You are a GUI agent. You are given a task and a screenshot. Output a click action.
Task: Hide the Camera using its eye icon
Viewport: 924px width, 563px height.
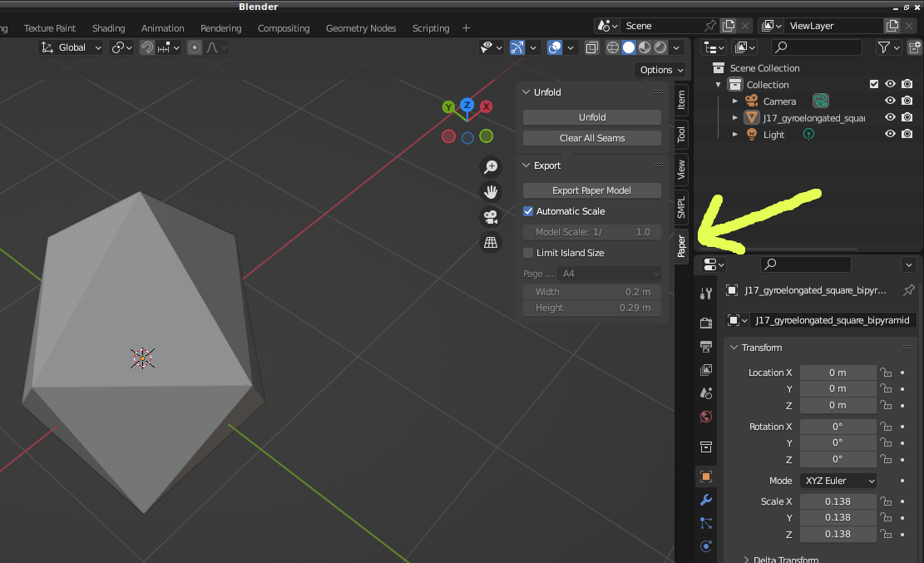click(x=890, y=101)
